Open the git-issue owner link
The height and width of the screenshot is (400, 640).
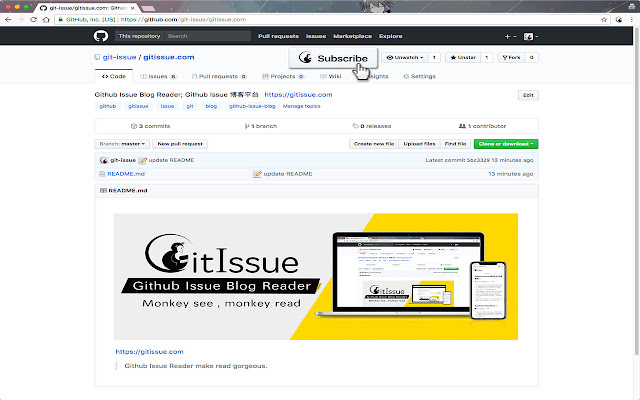click(119, 57)
